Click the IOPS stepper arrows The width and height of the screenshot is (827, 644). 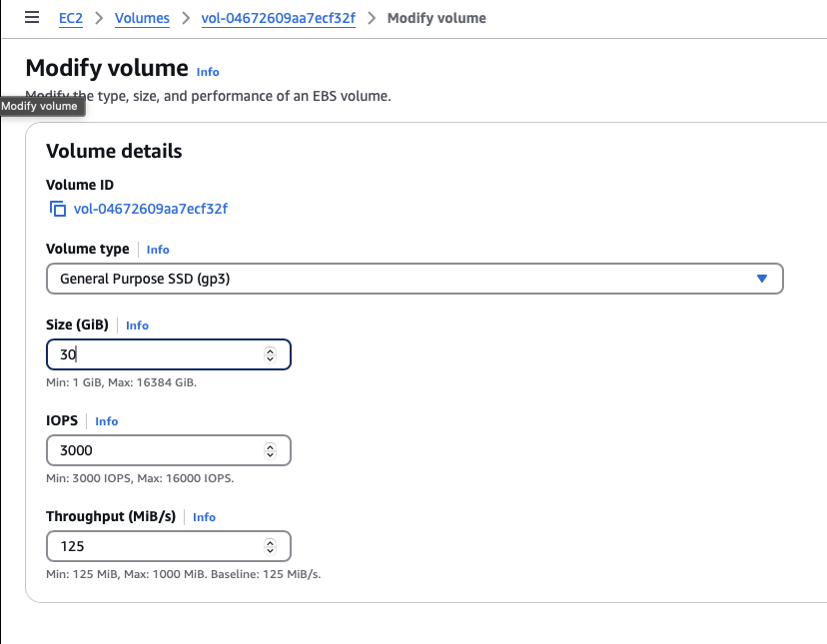tap(270, 450)
